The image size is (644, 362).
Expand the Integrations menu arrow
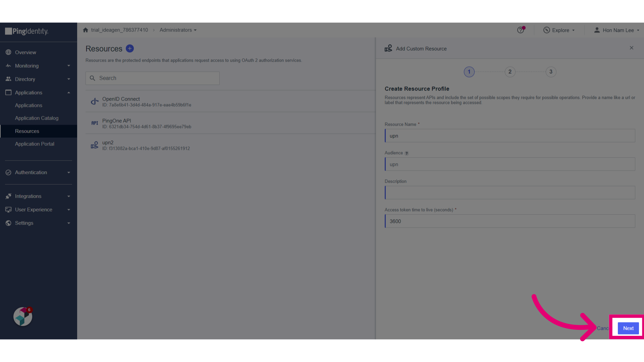click(69, 196)
